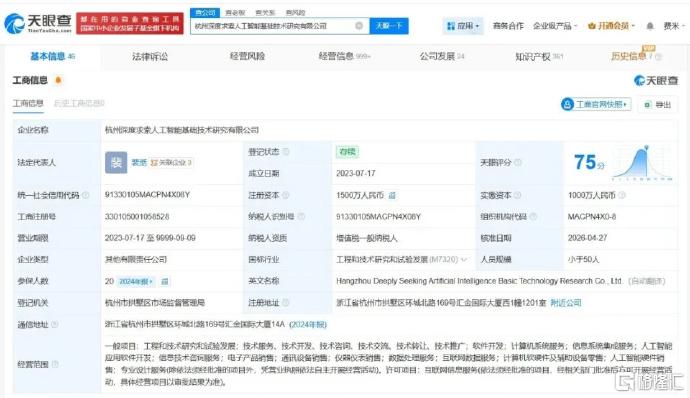Open the 2024年报 dropdown in 参保人数 row
This screenshot has width=690, height=398.
click(136, 281)
